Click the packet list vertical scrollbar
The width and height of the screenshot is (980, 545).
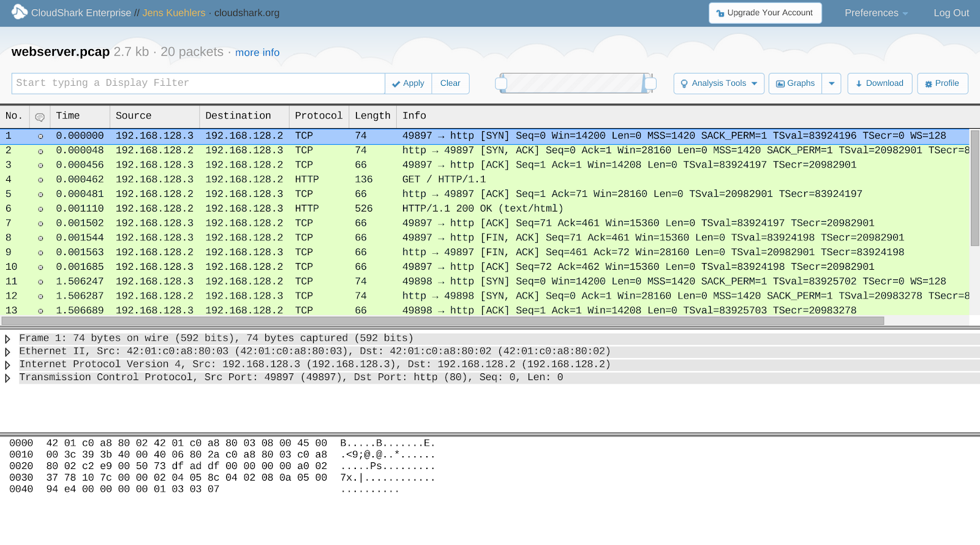click(975, 188)
